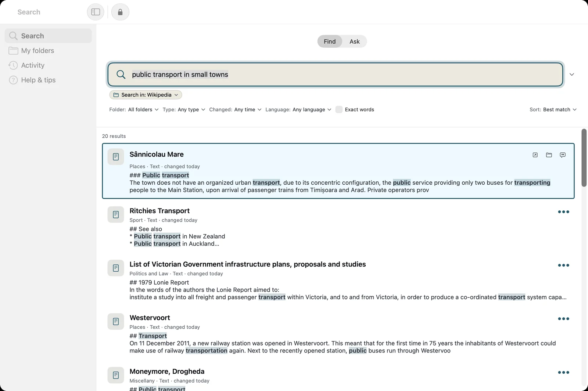Click the "## 1979 Lonie Report" snippet heading
Viewport: 588px width, 391px height.
(x=159, y=282)
